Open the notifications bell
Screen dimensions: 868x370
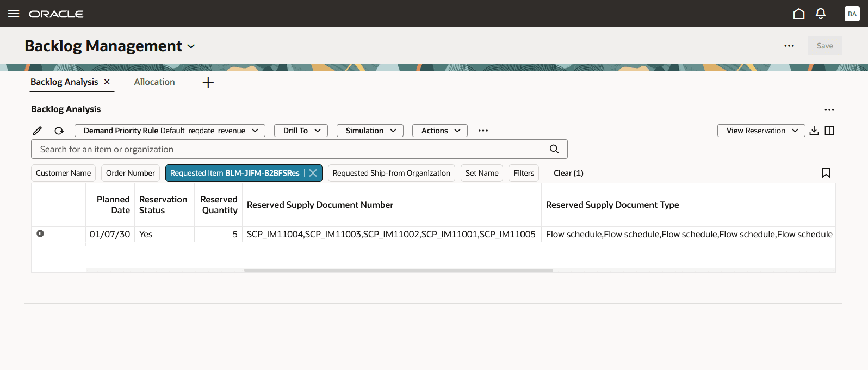(x=821, y=14)
